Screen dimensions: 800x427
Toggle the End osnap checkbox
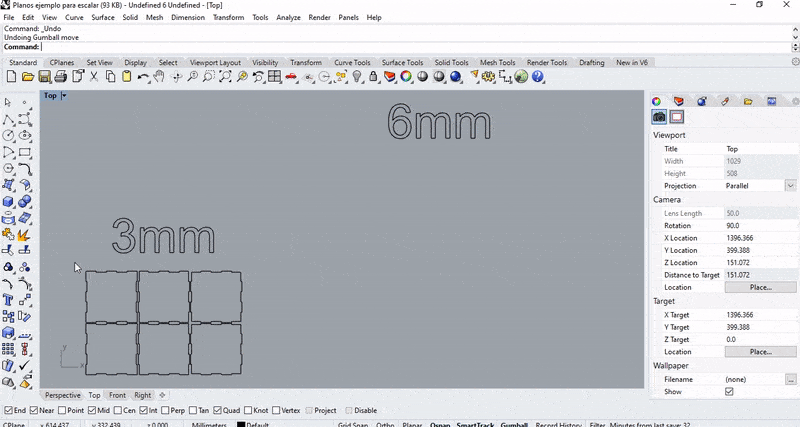click(x=8, y=410)
